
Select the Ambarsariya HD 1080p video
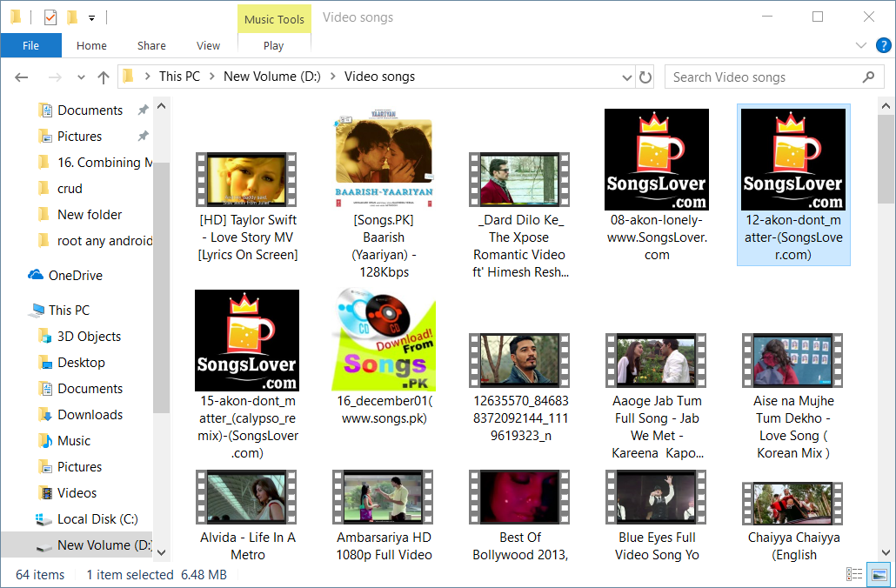[x=384, y=516]
